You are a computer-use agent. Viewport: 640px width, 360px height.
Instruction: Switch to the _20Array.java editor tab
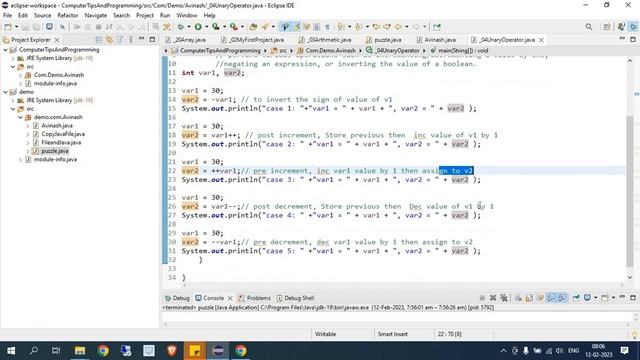186,40
